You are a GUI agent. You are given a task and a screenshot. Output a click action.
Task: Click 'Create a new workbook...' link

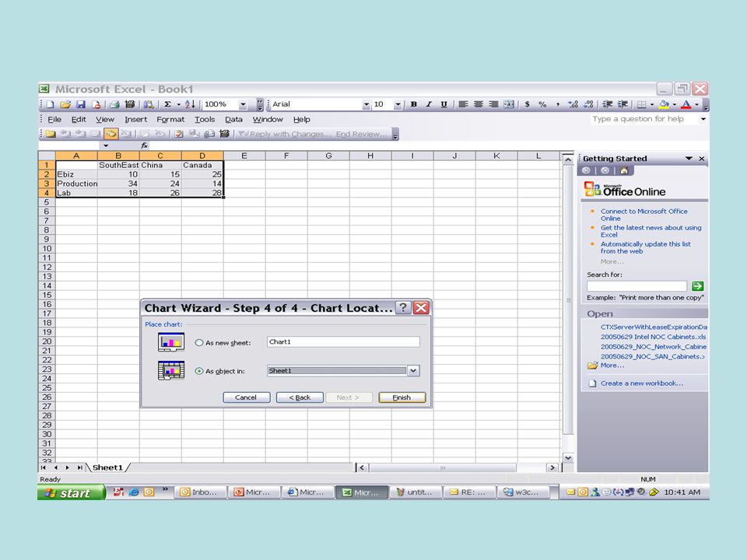click(641, 383)
